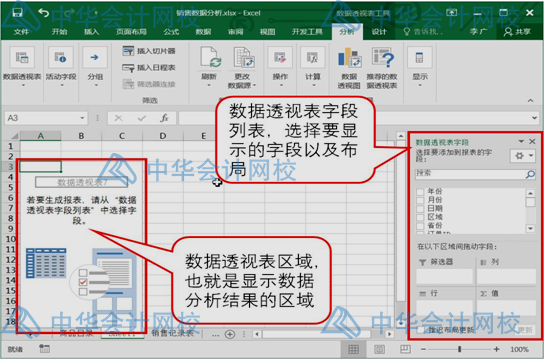Click 插入切片器 in the ribbon
This screenshot has width=545, height=360.
tap(149, 51)
